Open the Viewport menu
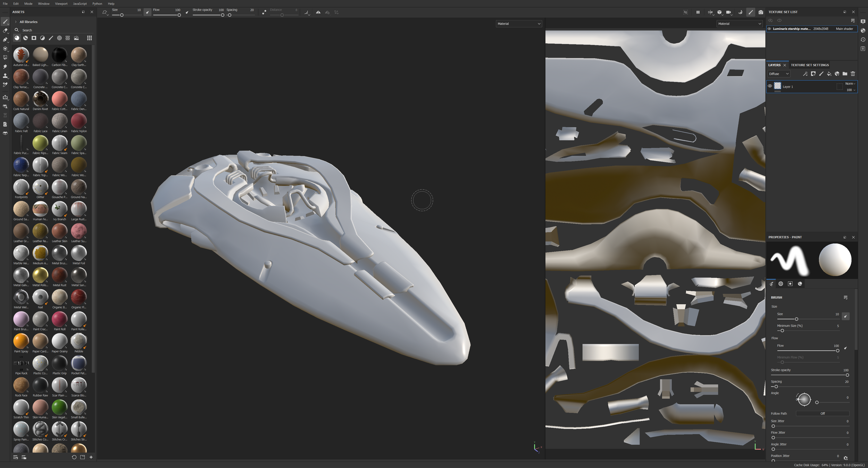Screen dimensions: 868x468 [x=61, y=3]
